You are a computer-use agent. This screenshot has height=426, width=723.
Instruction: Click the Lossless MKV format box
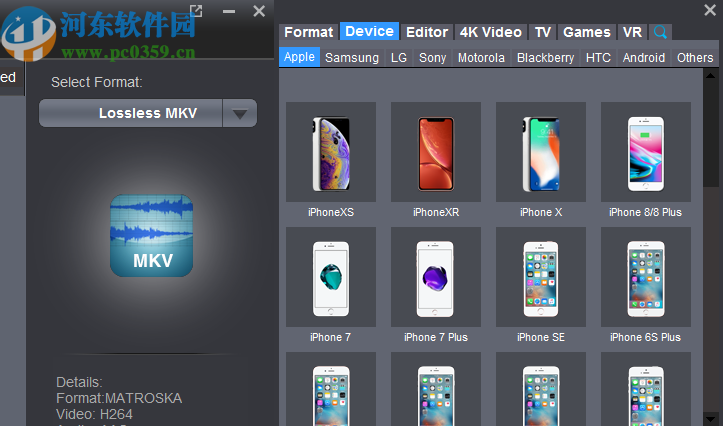[131, 113]
